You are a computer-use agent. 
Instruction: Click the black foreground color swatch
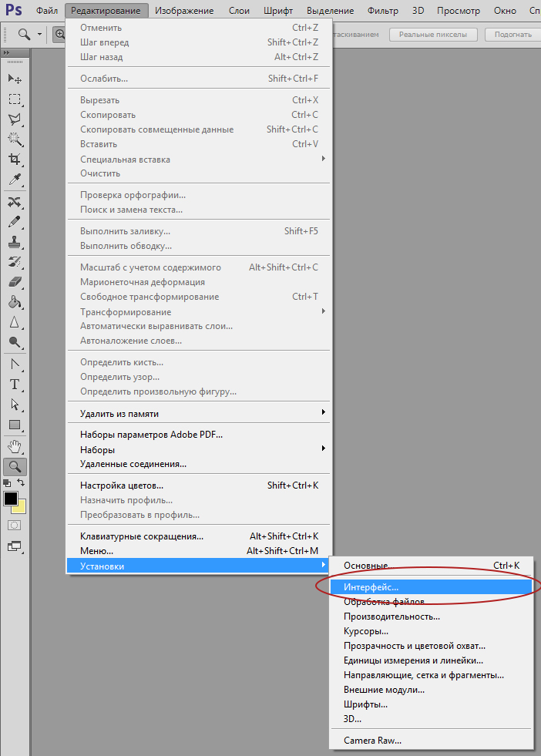11,499
